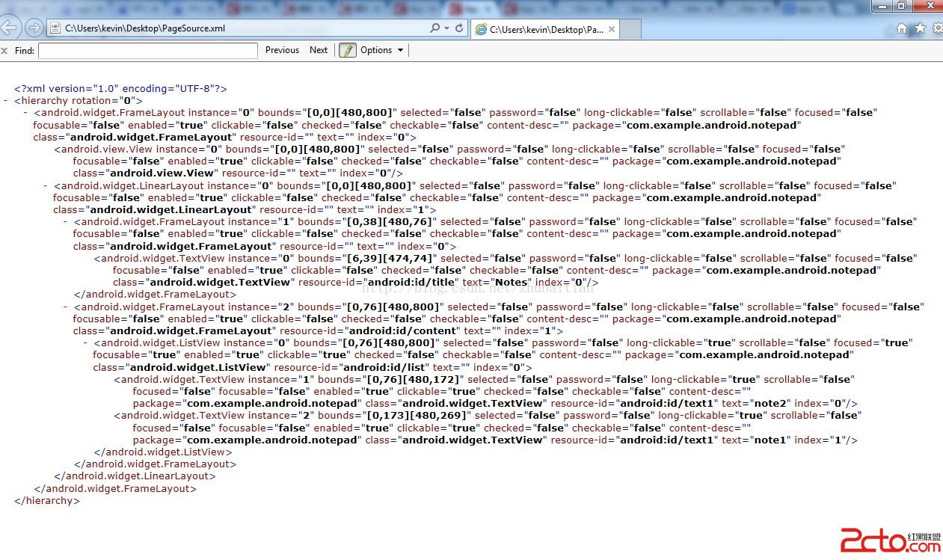
Task: Click the browser Back arrow button
Action: click(x=8, y=28)
